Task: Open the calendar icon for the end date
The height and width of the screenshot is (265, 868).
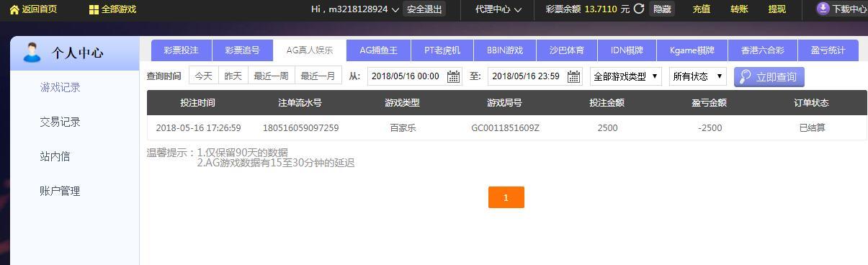Action: pyautogui.click(x=574, y=76)
